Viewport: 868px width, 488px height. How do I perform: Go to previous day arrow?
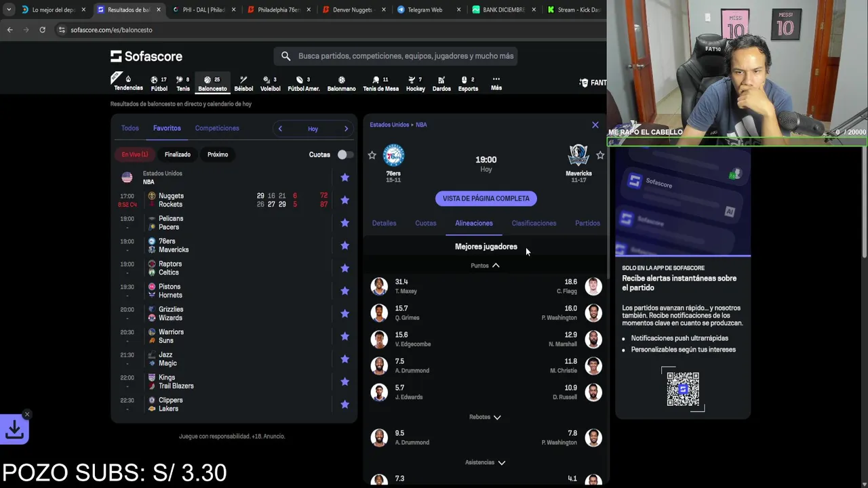click(x=280, y=129)
